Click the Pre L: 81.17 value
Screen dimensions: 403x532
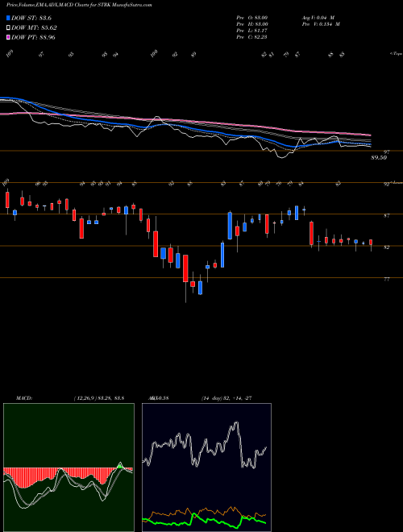pyautogui.click(x=252, y=31)
